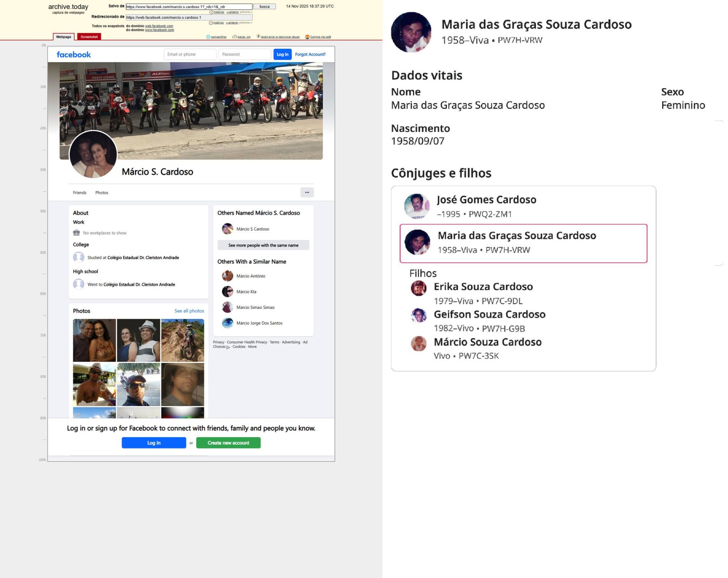Click the Facebook logo
Image resolution: width=728 pixels, height=578 pixels.
coord(74,54)
